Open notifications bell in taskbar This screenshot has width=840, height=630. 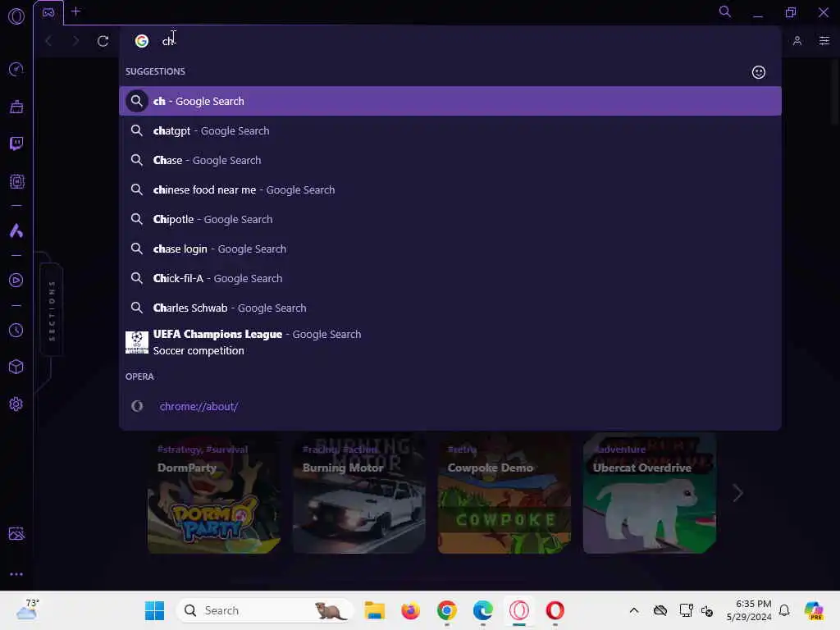784,610
